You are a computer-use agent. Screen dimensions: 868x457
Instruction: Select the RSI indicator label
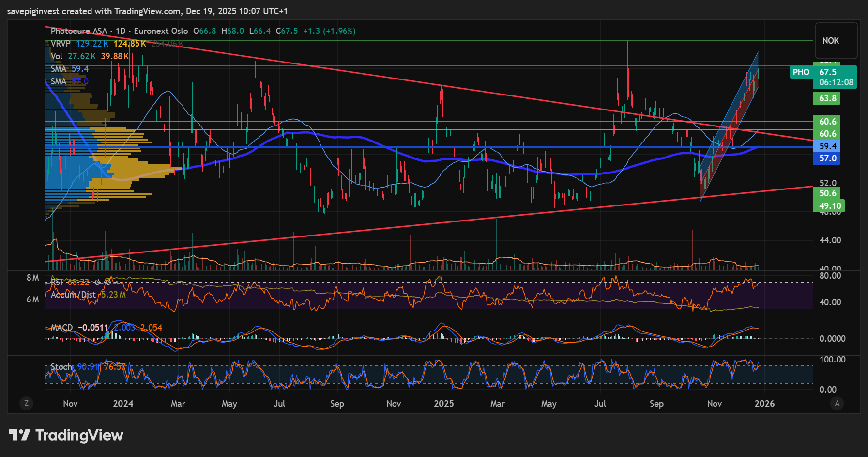tap(57, 282)
